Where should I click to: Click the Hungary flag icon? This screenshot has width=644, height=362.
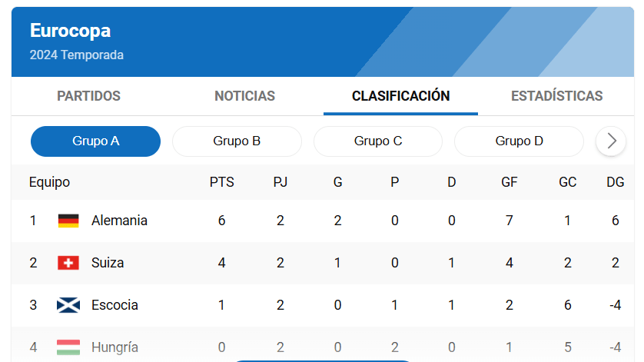point(68,347)
